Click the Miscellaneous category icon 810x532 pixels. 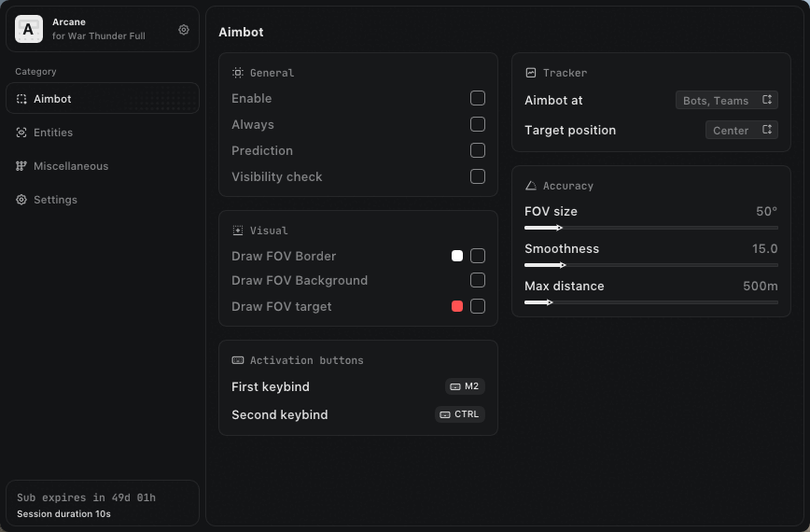tap(21, 166)
